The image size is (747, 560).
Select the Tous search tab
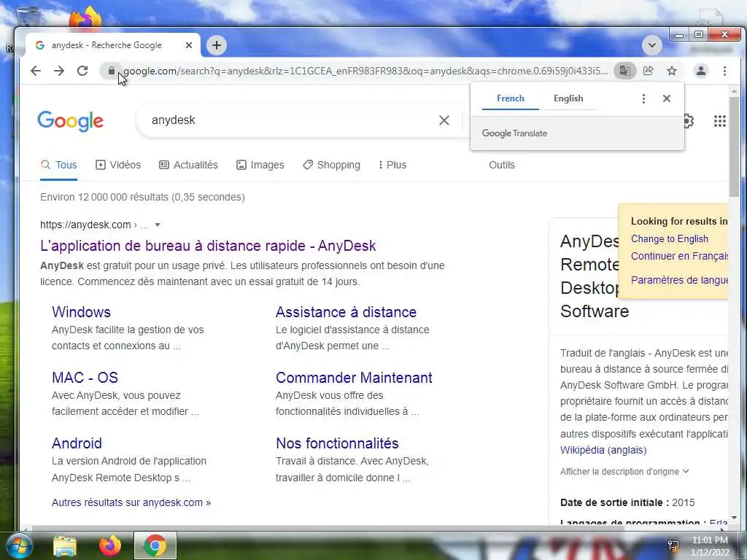[x=58, y=165]
